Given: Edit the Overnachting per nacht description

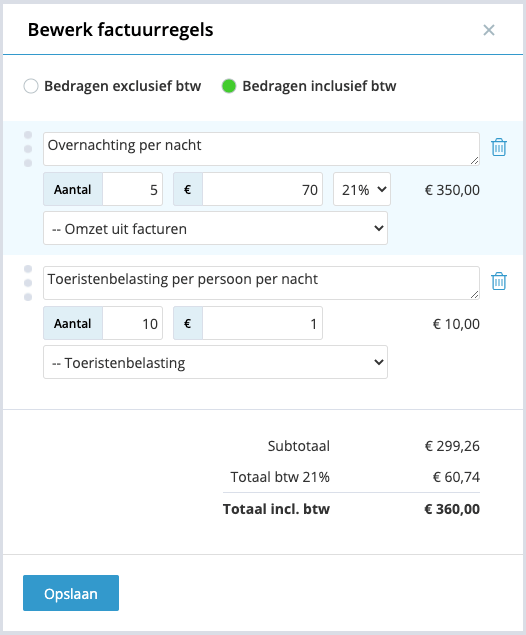Looking at the screenshot, I should click(261, 149).
